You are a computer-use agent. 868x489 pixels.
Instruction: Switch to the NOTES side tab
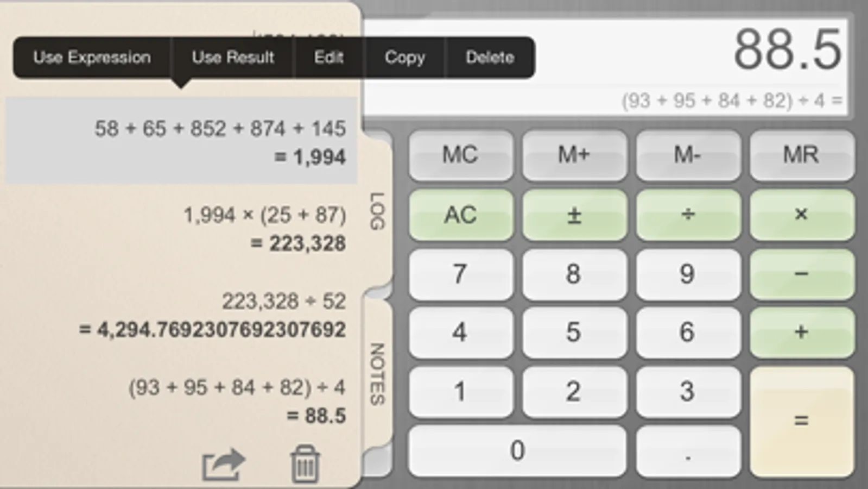pyautogui.click(x=377, y=373)
